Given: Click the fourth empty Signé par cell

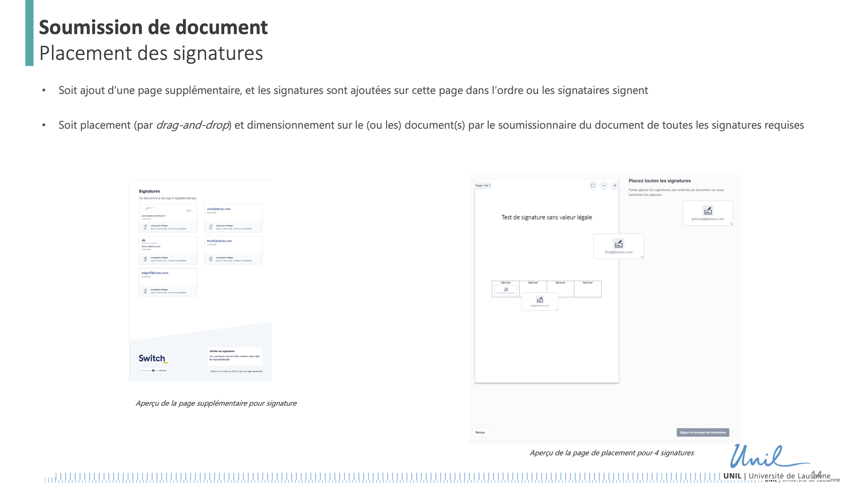Looking at the screenshot, I should click(588, 290).
